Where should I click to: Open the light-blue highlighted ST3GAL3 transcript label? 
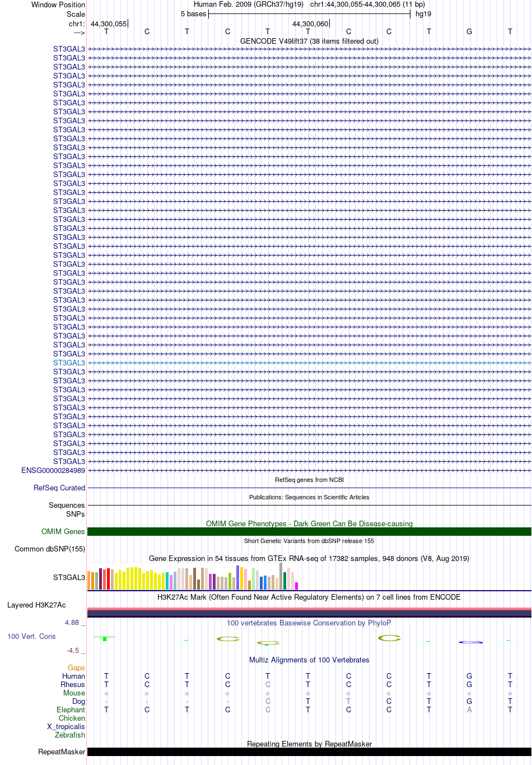(69, 363)
